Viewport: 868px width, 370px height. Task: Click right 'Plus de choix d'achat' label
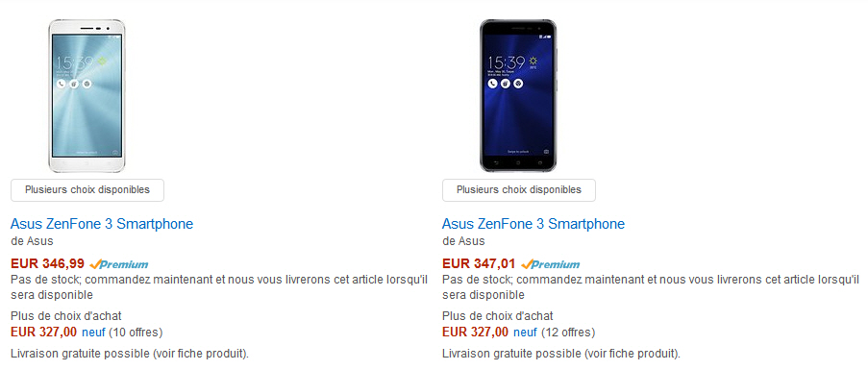498,316
